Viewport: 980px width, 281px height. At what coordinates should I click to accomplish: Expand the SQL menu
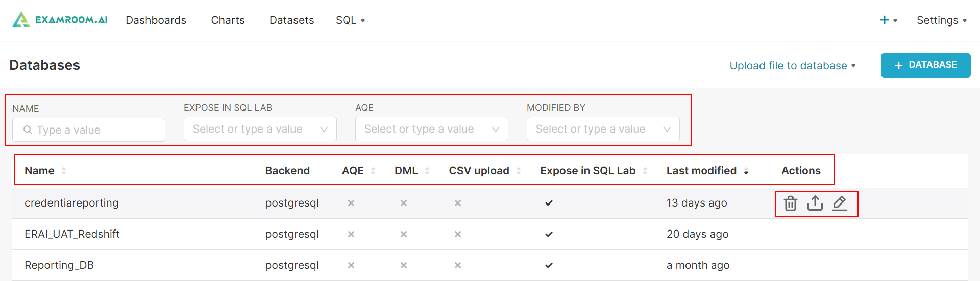(x=350, y=20)
